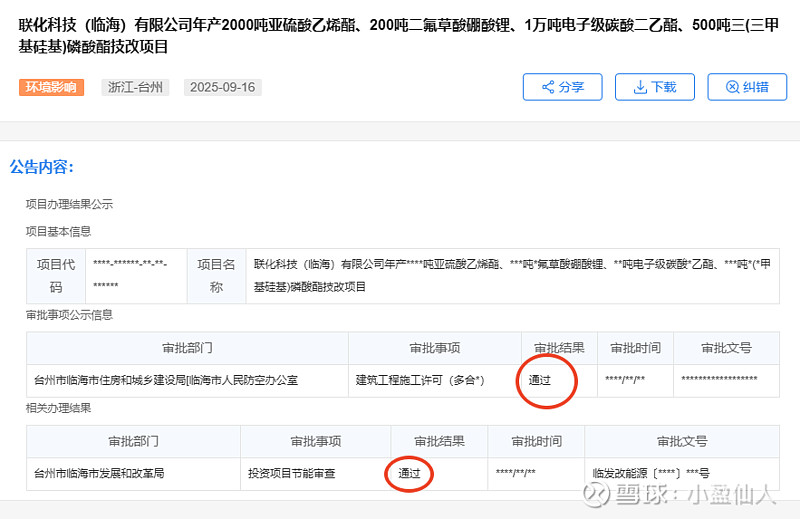Viewport: 800px width, 519px height.
Task: Click the date 2025-09-16
Action: coord(222,87)
